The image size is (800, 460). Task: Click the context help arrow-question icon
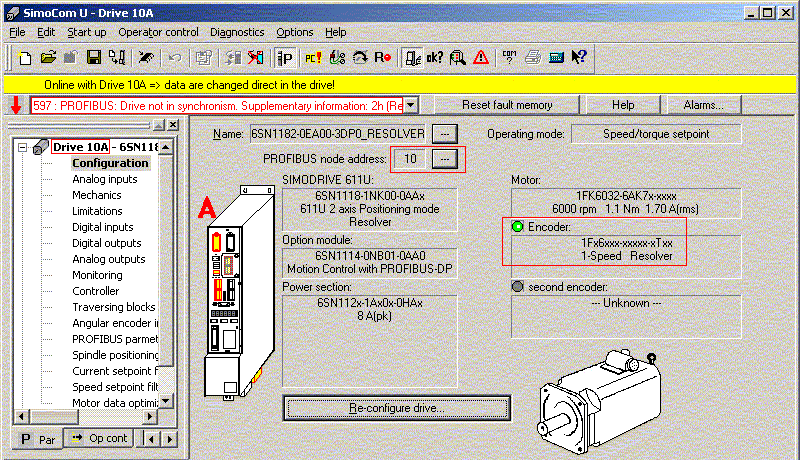579,58
